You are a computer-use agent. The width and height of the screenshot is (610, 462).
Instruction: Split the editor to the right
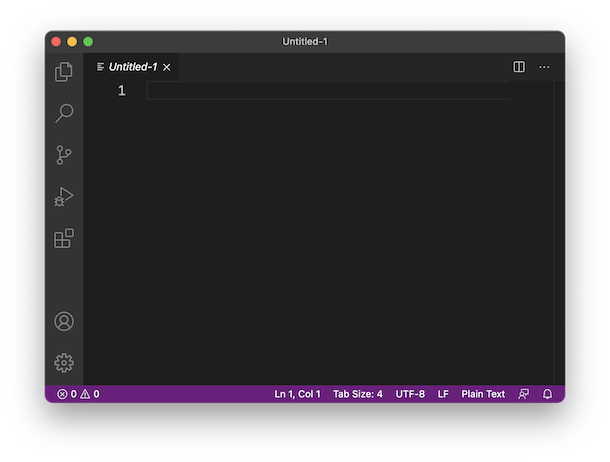coord(519,67)
